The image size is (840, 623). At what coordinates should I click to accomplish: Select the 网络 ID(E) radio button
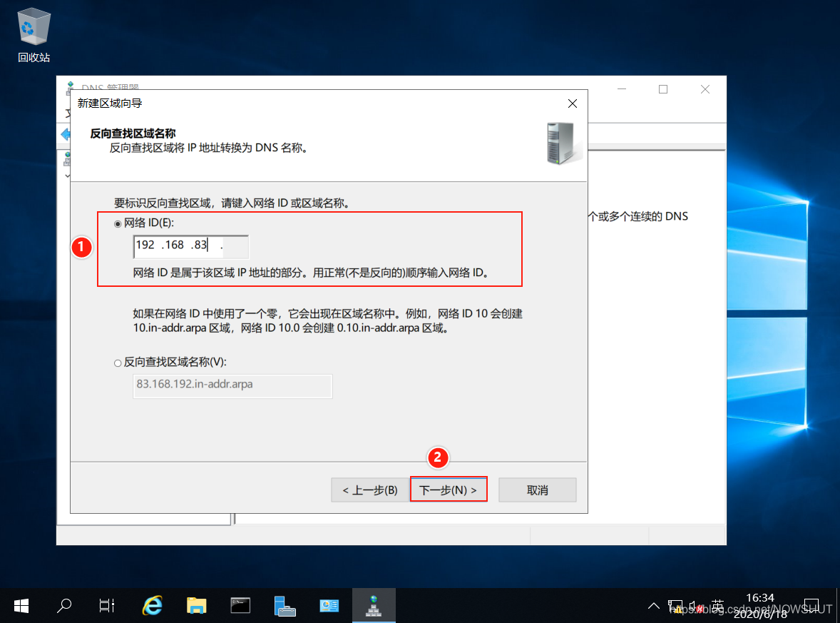pyautogui.click(x=118, y=224)
